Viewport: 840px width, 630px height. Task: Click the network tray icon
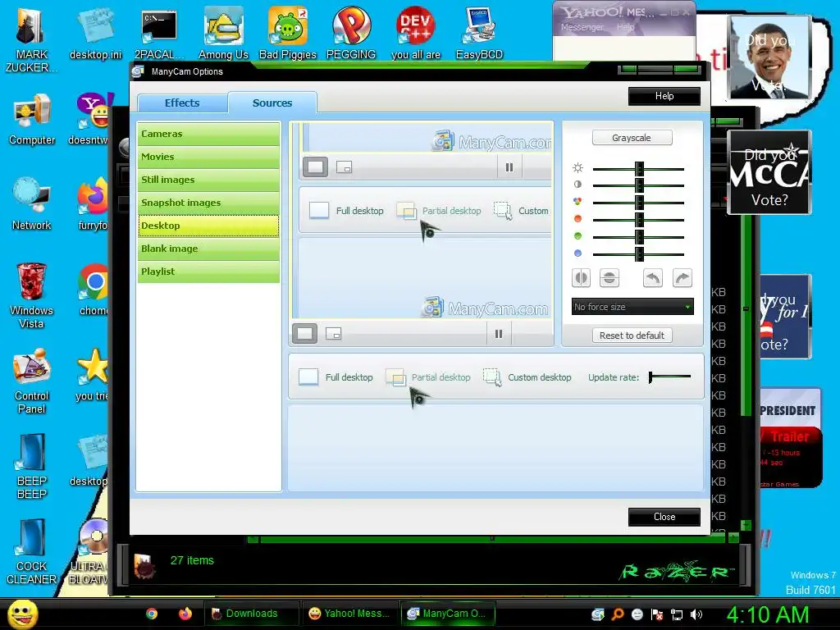point(677,614)
